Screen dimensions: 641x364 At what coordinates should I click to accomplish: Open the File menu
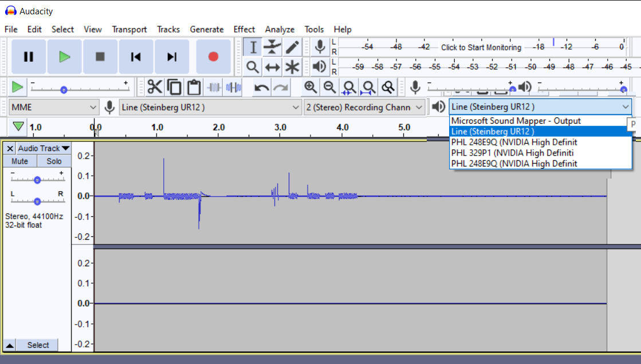11,29
